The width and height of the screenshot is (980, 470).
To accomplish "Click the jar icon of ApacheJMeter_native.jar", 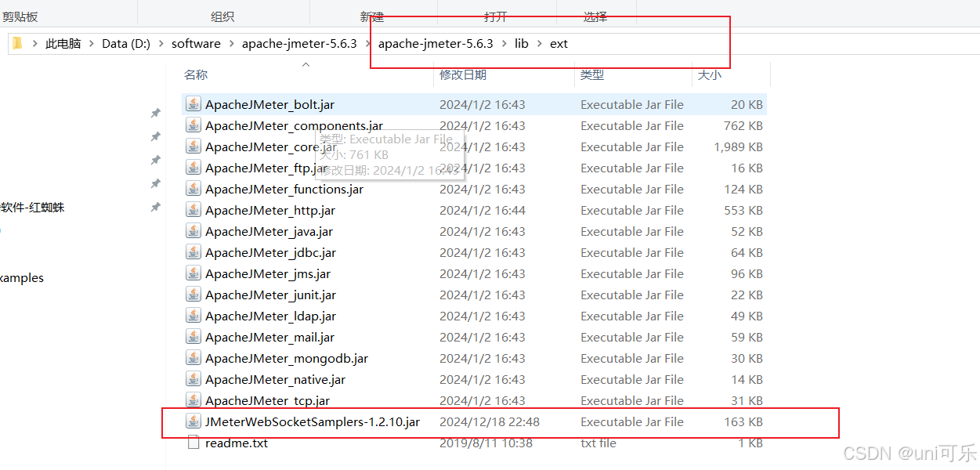I will tap(193, 379).
